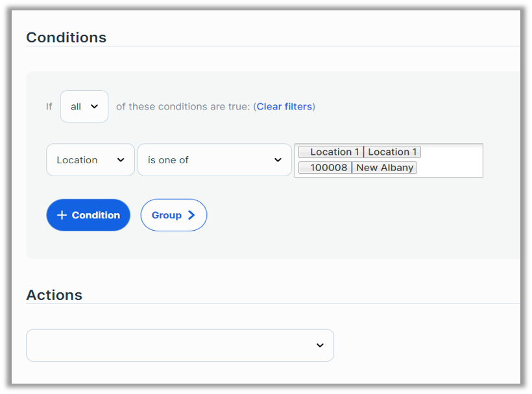Click the down arrow of Location field
This screenshot has width=532, height=394.
(x=121, y=160)
